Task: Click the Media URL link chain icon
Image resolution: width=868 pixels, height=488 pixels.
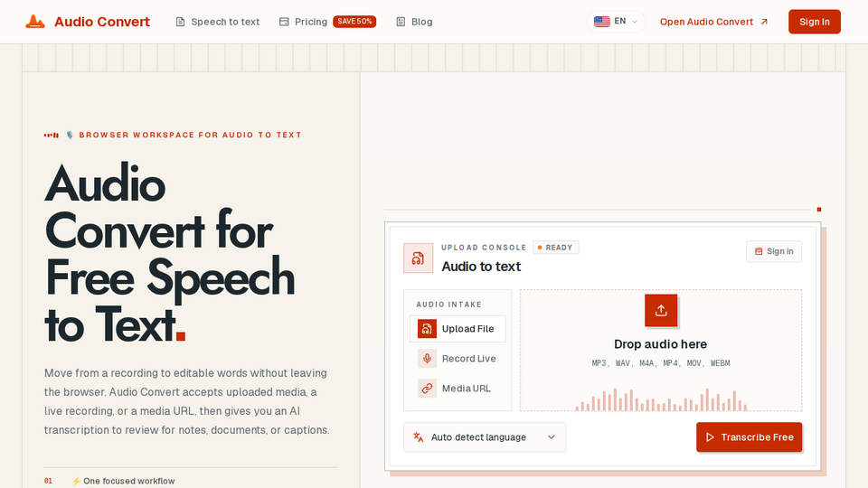Action: click(x=427, y=389)
